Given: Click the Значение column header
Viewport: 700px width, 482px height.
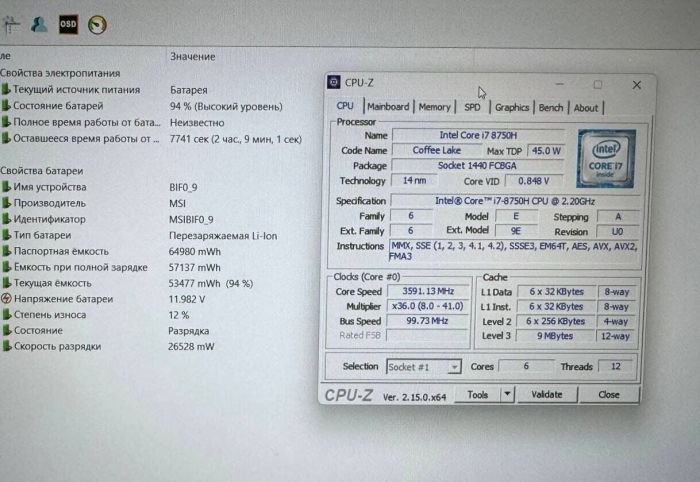Looking at the screenshot, I should pyautogui.click(x=192, y=56).
